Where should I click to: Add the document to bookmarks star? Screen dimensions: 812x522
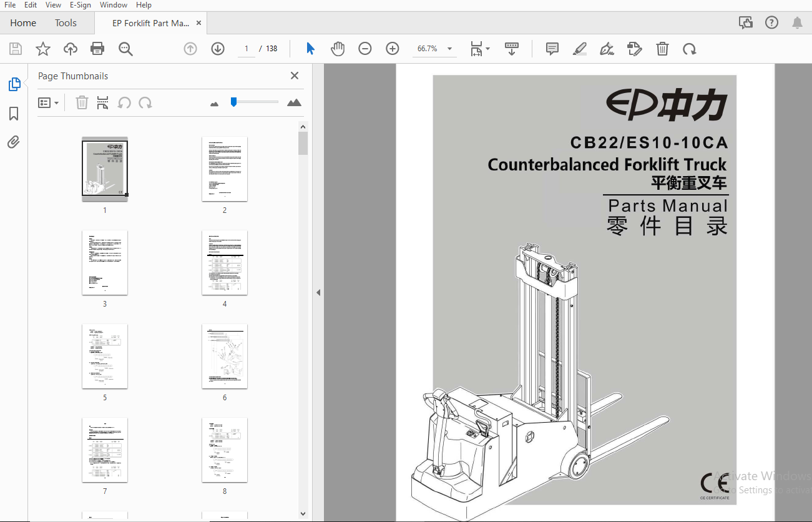(x=43, y=49)
